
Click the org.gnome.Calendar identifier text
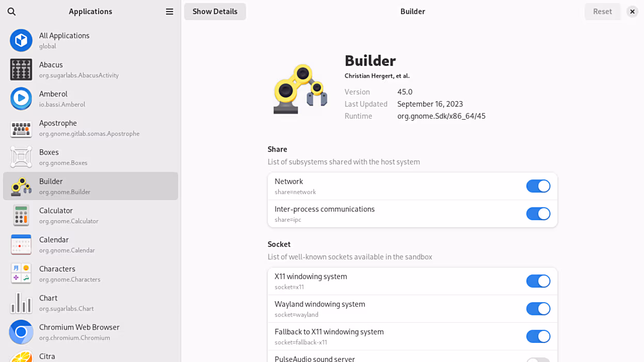[67, 250]
